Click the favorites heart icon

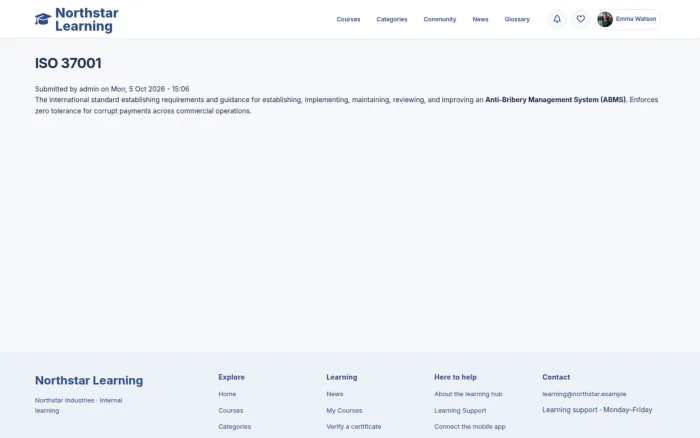click(x=580, y=19)
